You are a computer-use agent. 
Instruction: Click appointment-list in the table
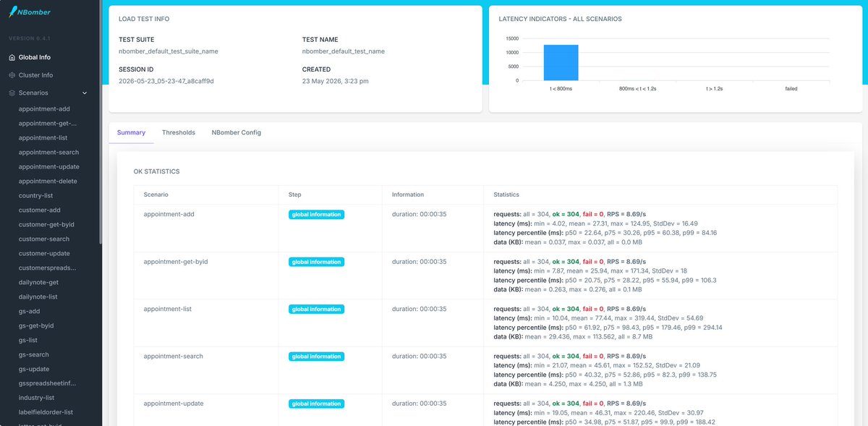point(168,309)
